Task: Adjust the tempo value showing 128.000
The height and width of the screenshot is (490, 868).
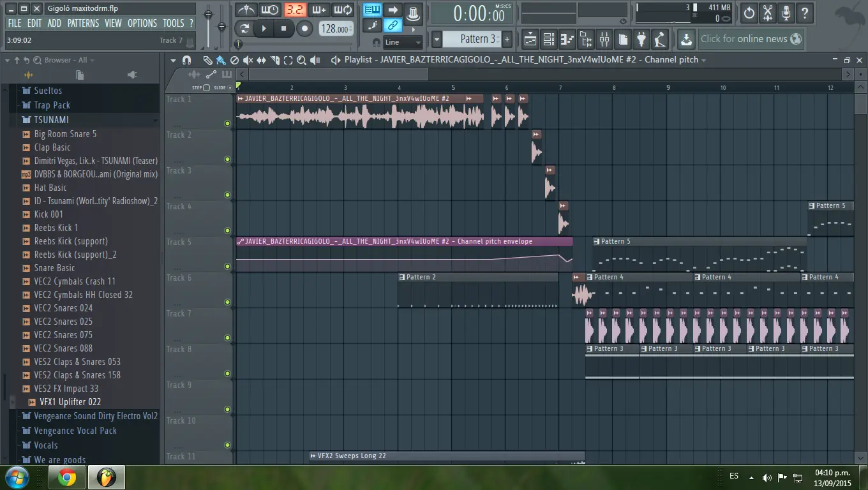Action: 335,29
